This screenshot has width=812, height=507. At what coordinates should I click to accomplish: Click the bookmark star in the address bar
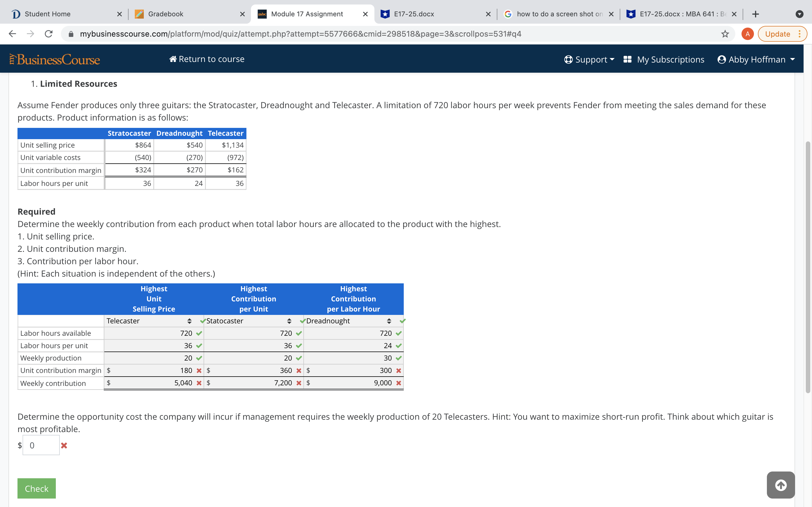point(725,34)
